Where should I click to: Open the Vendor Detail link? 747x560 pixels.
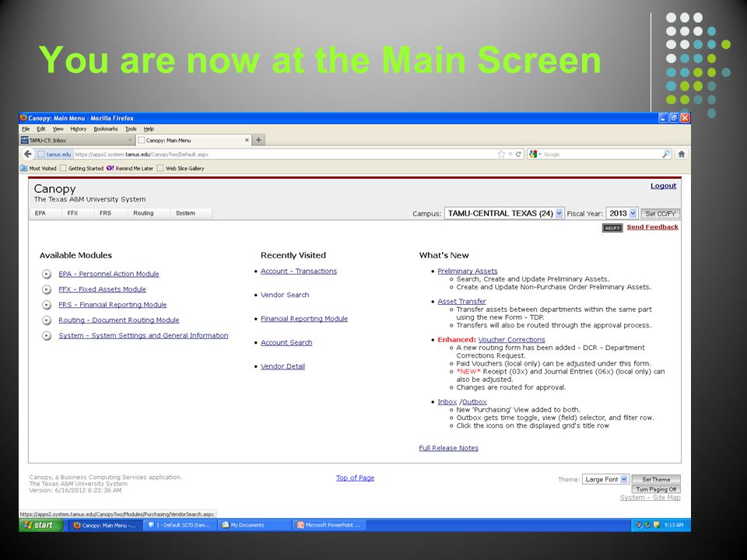[282, 366]
